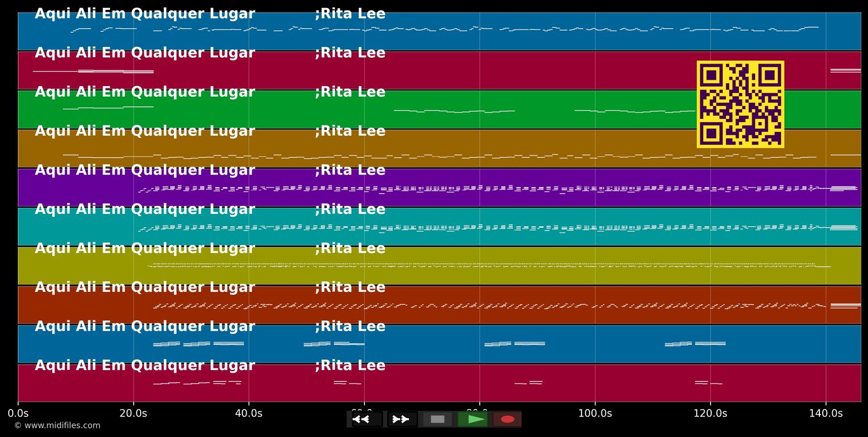Select the song title in the lower blue track
This screenshot has width=868, height=437.
(x=145, y=327)
